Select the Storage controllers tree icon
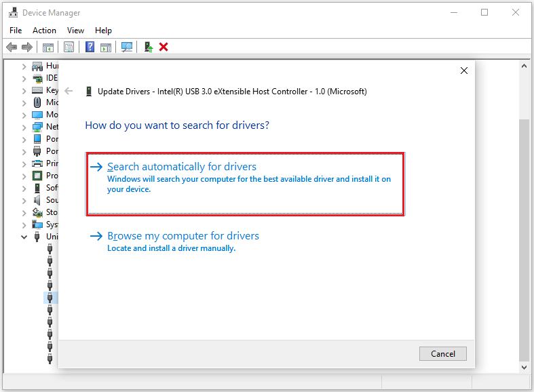Screen dimensions: 534x392 (37, 212)
